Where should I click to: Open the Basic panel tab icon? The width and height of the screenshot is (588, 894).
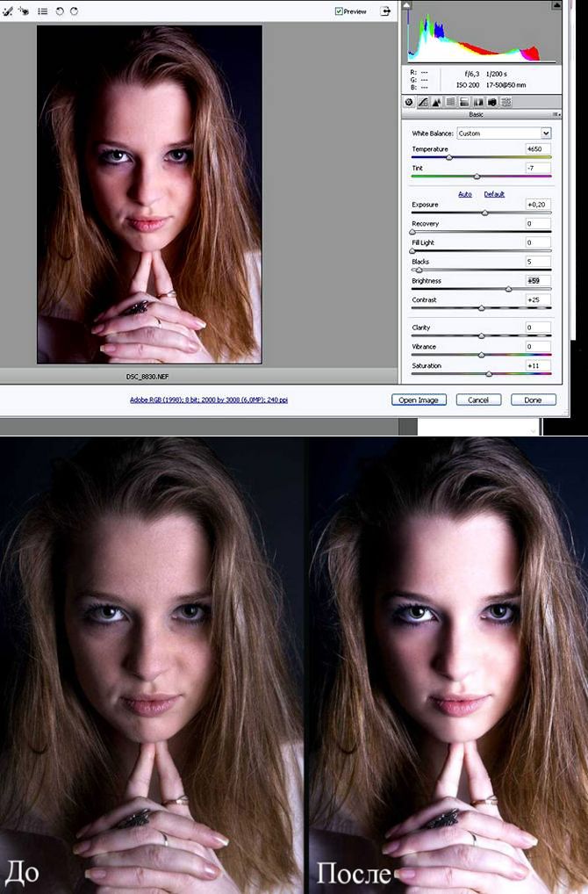click(x=409, y=102)
